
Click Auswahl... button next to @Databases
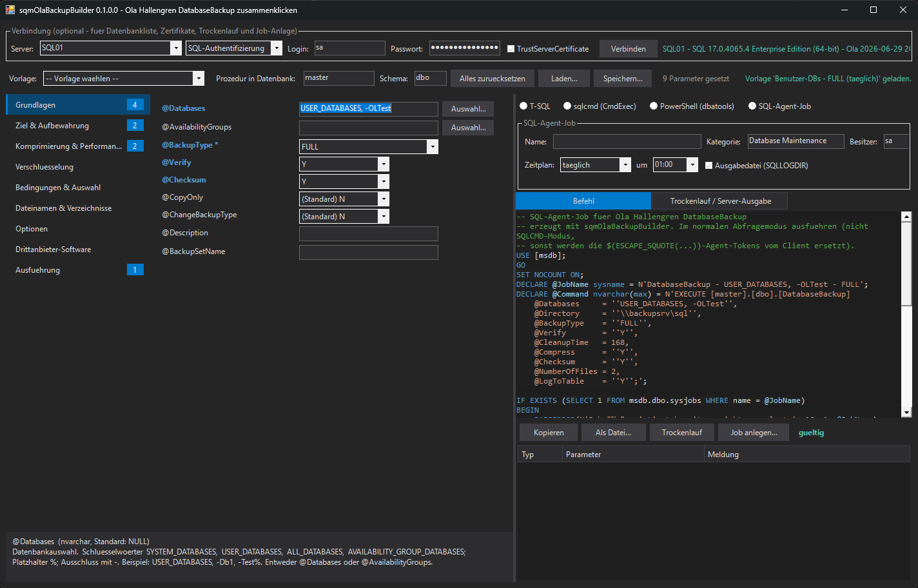[x=468, y=108]
